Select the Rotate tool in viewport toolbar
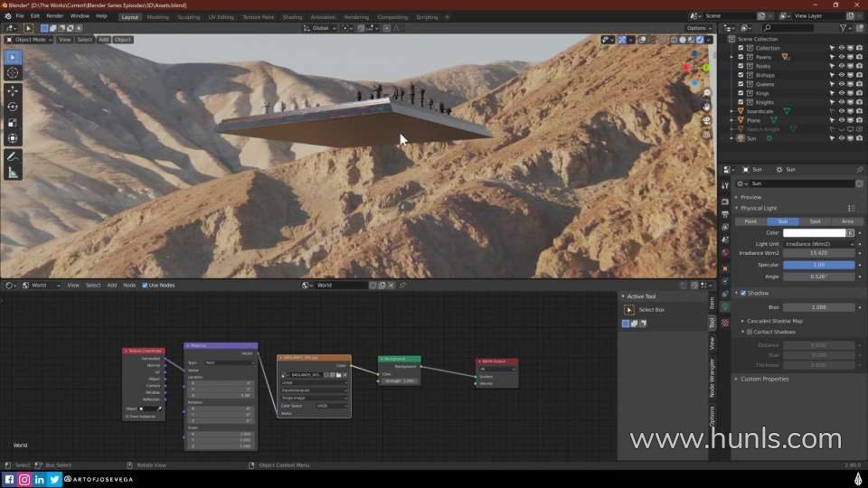Viewport: 868px width, 488px height. (13, 107)
